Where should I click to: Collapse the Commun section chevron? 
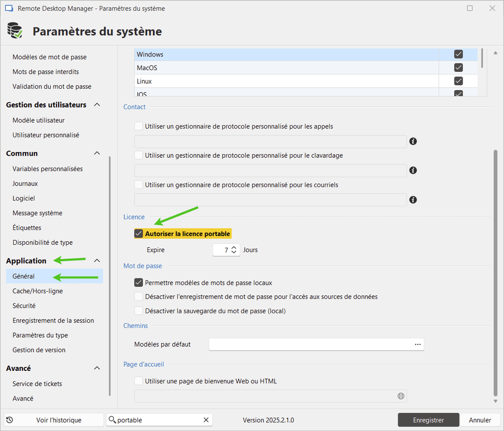97,154
